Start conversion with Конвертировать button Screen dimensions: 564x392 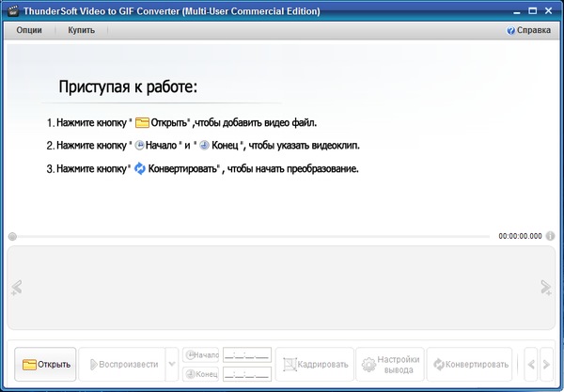470,364
